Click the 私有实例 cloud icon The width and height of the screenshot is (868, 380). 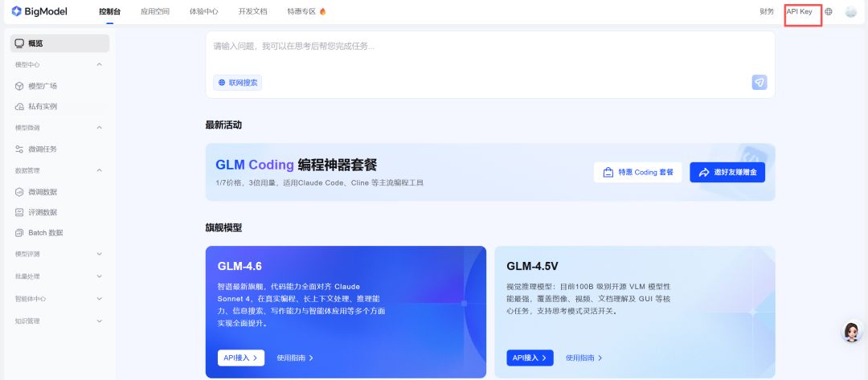pos(19,106)
